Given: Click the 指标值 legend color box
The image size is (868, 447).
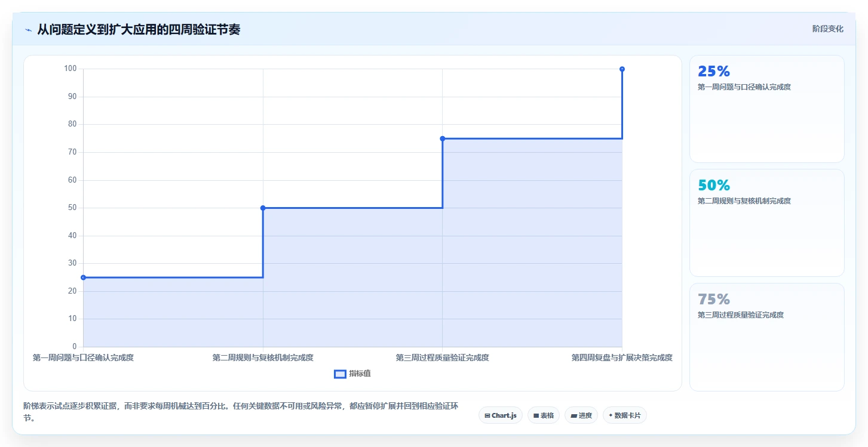Looking at the screenshot, I should (340, 374).
